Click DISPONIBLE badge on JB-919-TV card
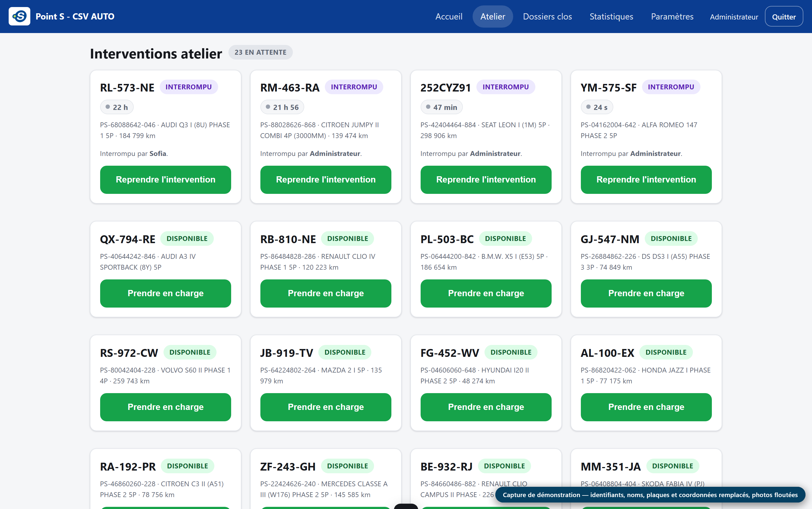 coord(345,352)
